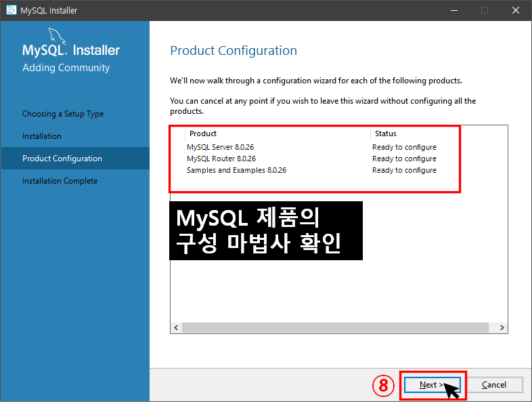Close the MySQL Installer window

pos(515,10)
